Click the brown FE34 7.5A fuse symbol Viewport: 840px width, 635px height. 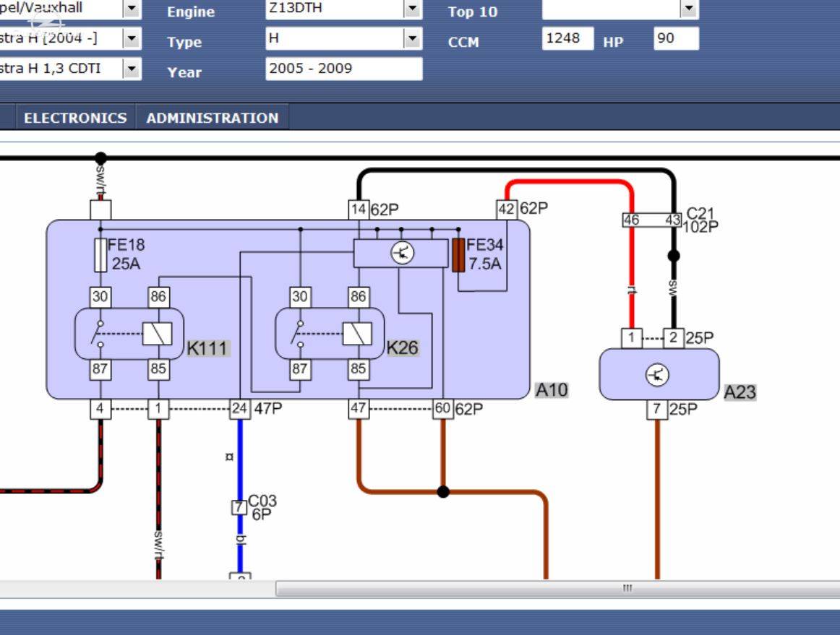tap(458, 255)
